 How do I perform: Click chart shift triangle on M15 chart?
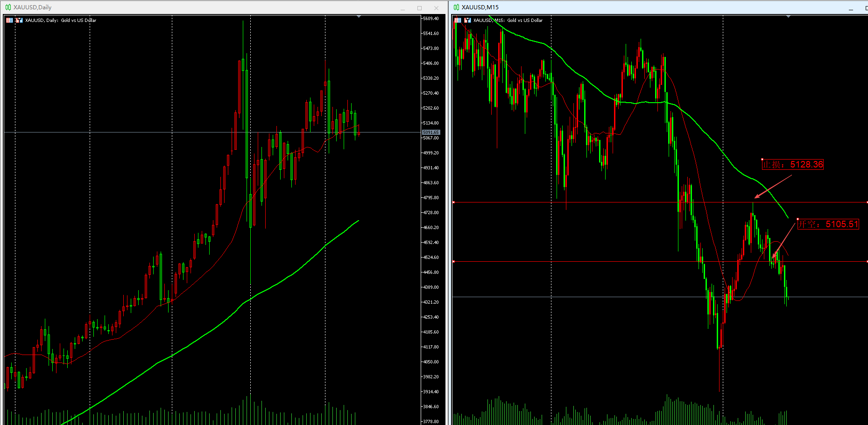coord(788,17)
